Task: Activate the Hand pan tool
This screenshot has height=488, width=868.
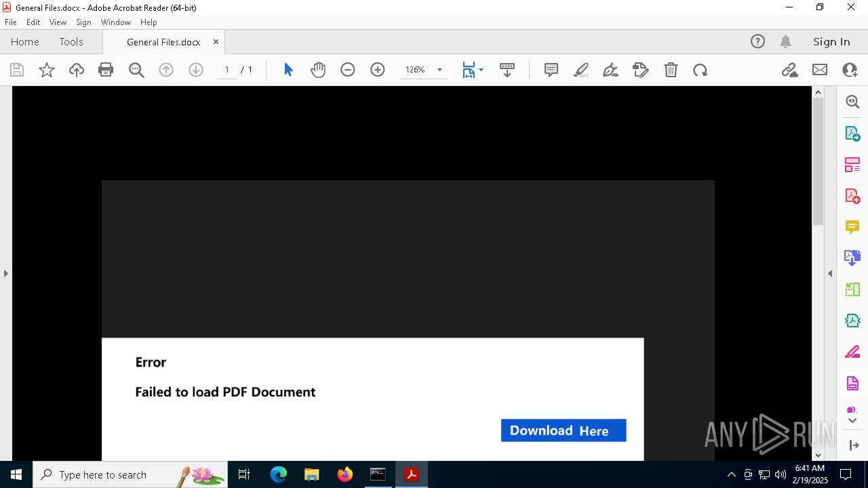Action: click(x=318, y=70)
